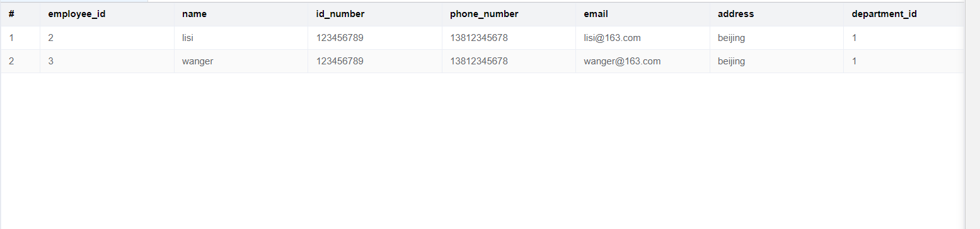Screen dimensions: 980x229
Task: Click the employee_id column header
Action: pos(107,15)
